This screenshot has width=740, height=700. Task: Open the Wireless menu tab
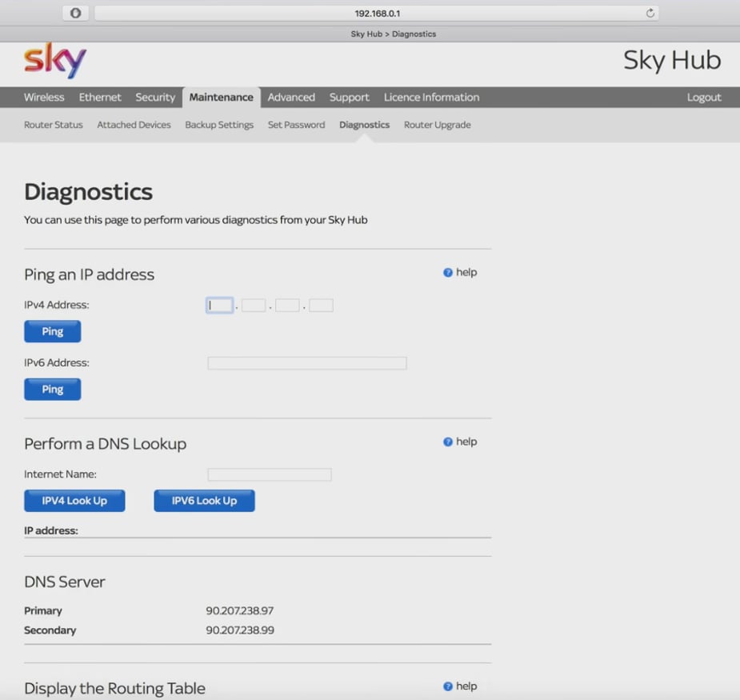[x=44, y=98]
